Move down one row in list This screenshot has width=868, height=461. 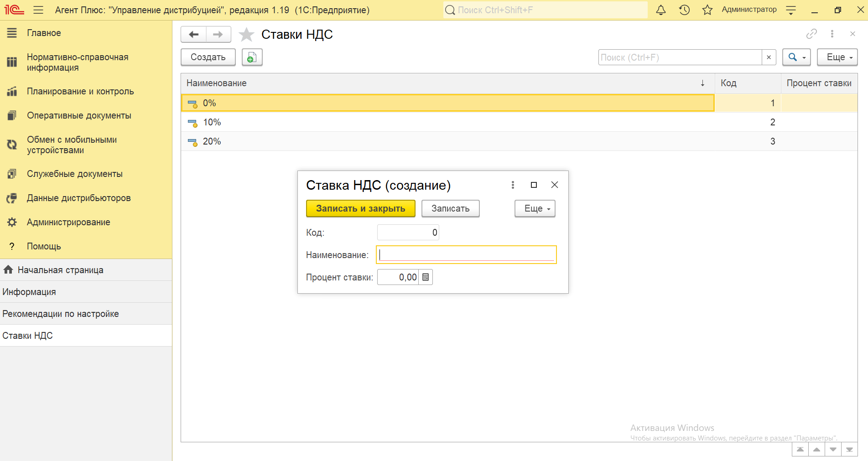click(833, 450)
